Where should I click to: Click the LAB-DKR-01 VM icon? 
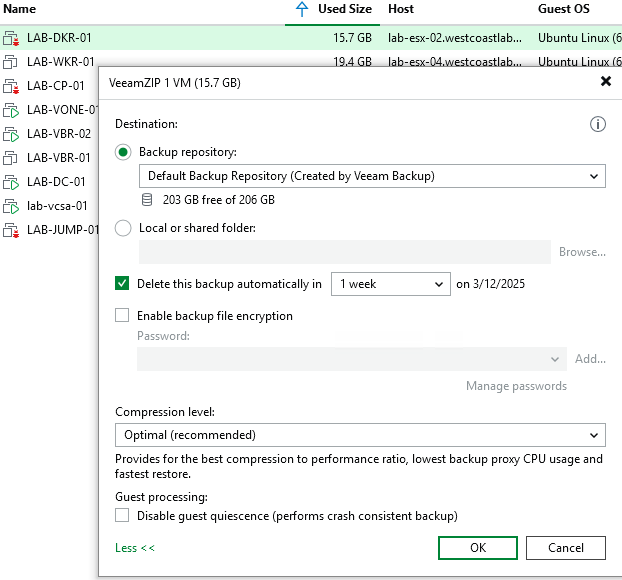click(x=11, y=38)
